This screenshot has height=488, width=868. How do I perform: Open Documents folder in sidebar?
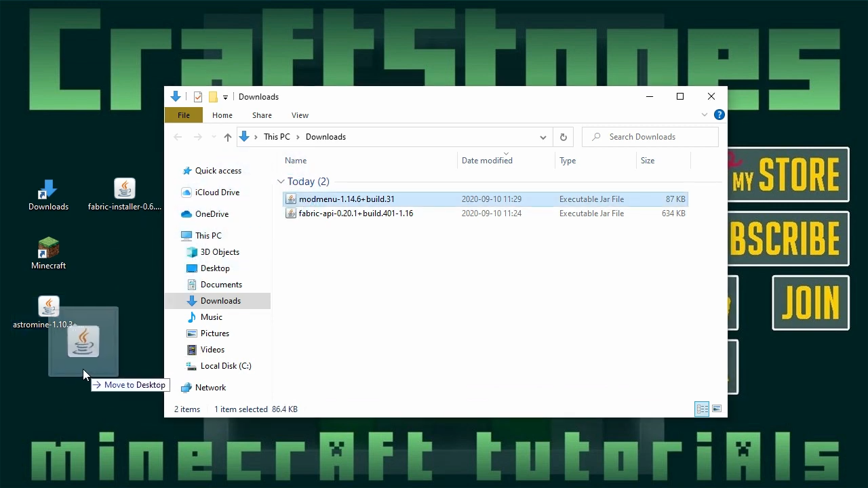point(214,285)
